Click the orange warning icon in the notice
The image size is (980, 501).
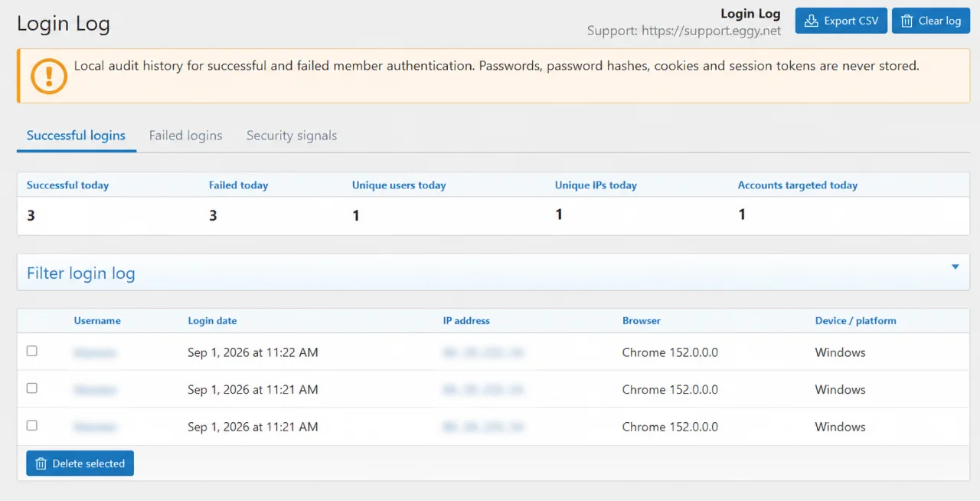[x=49, y=76]
